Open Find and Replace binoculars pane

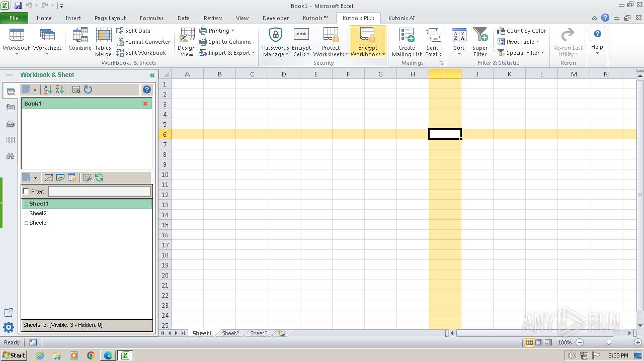click(x=10, y=156)
